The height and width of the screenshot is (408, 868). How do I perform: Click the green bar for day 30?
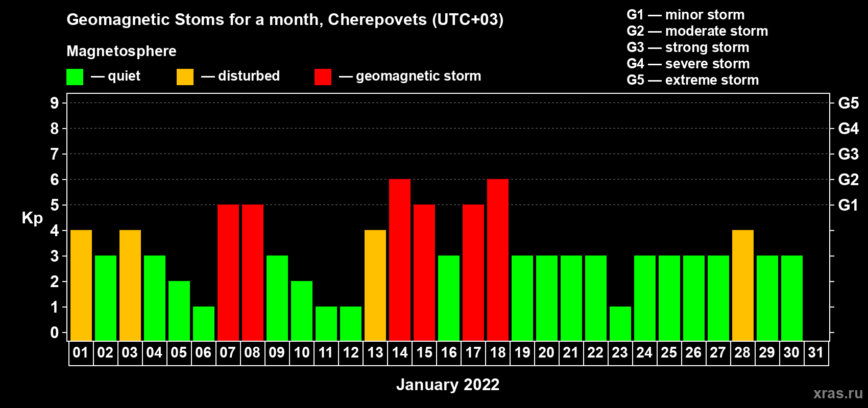point(792,298)
